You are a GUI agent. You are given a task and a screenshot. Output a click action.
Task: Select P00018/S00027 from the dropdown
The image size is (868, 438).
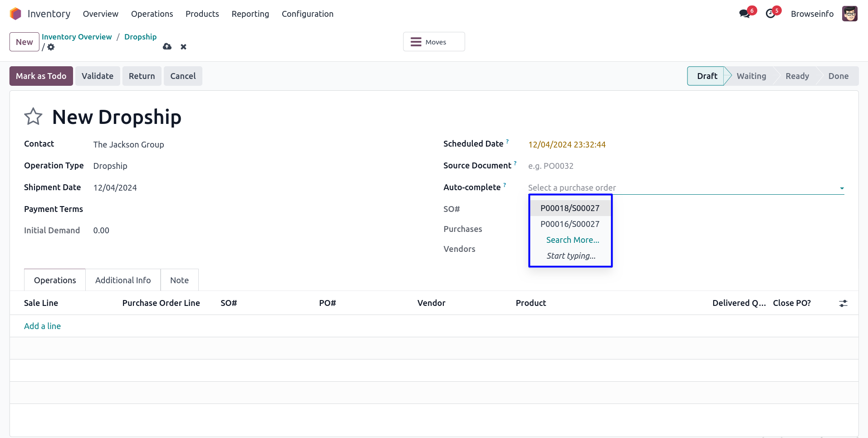(x=569, y=208)
